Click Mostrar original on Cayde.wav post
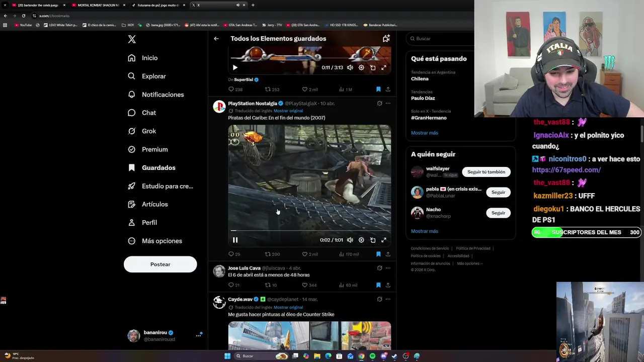Screen dimensions: 644x362 point(288,307)
